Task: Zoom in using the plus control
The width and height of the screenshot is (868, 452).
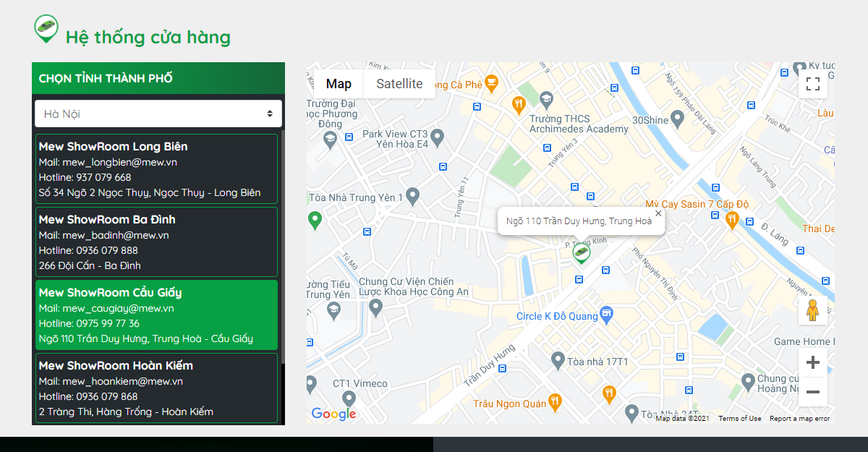Action: pos(812,362)
